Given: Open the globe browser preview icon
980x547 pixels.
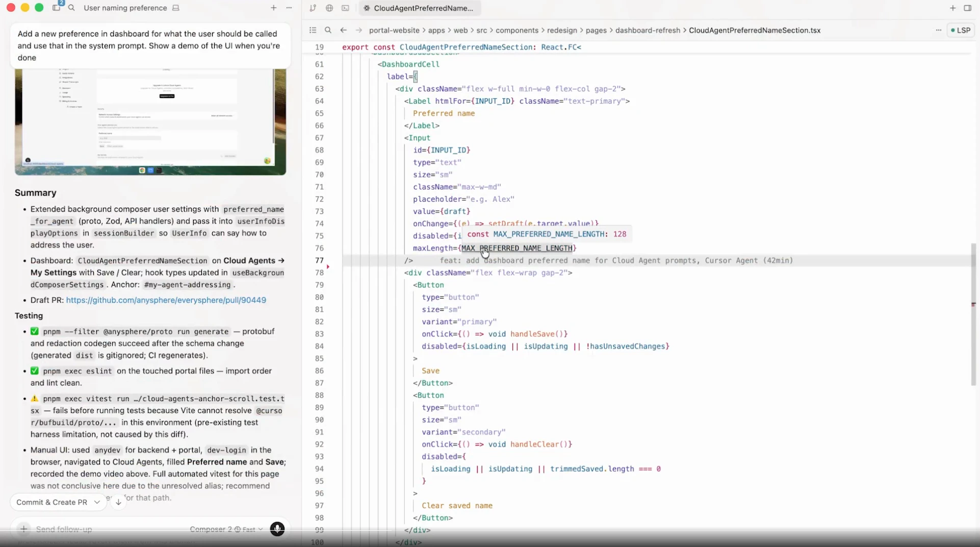Looking at the screenshot, I should 329,8.
